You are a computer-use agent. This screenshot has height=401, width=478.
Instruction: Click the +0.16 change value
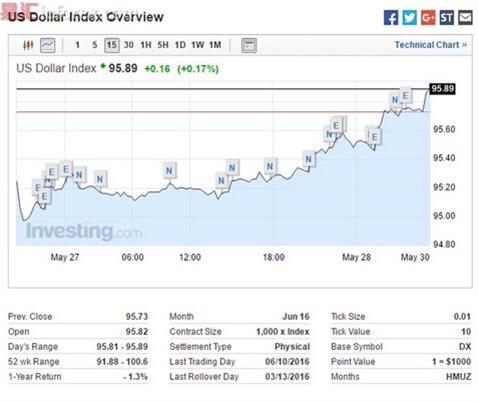click(x=157, y=69)
